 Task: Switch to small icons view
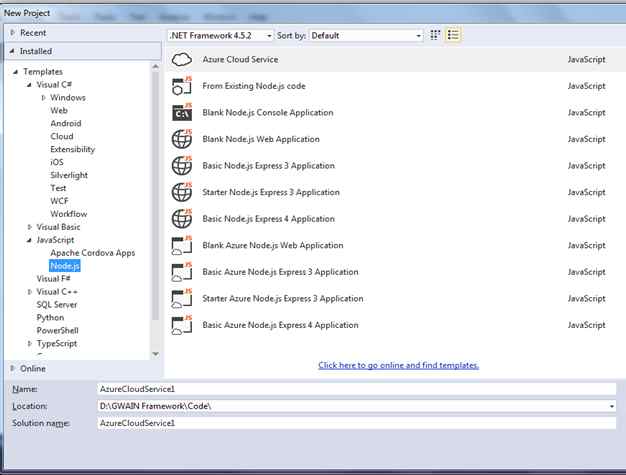(x=435, y=35)
